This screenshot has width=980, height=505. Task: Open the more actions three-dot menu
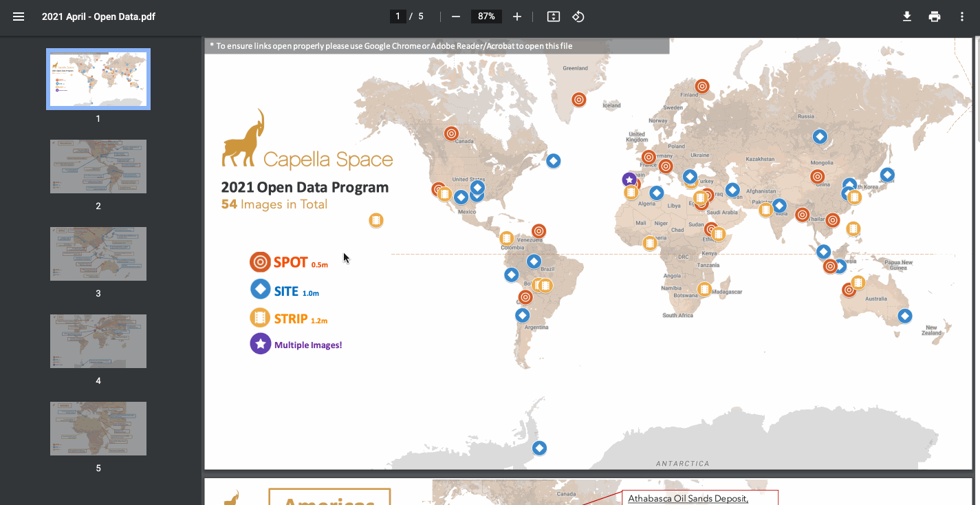pos(961,17)
